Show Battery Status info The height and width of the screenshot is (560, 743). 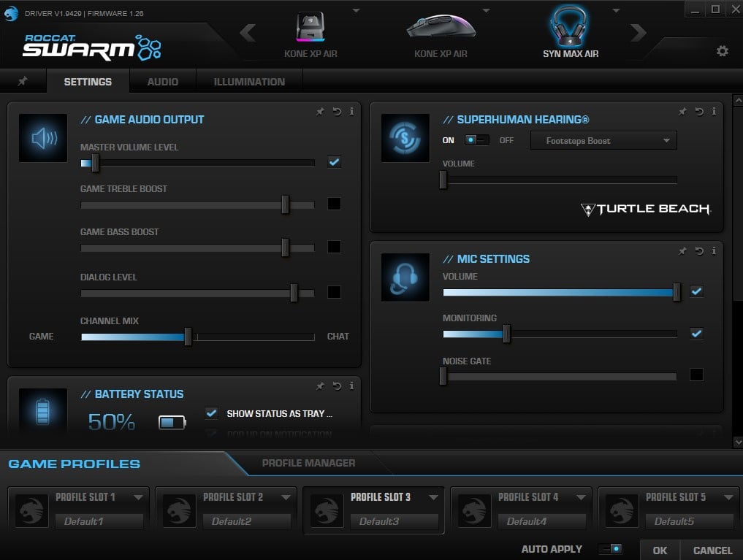click(x=351, y=386)
